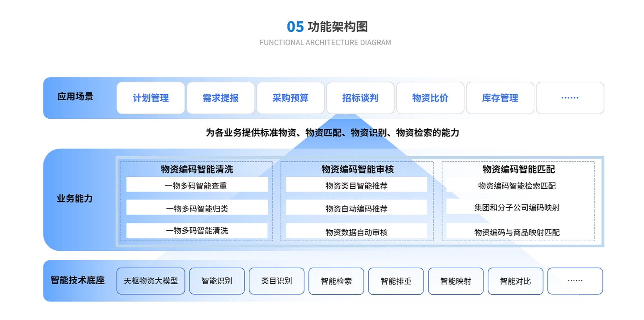Choose the 一物多码智能清洗 item

196,231
